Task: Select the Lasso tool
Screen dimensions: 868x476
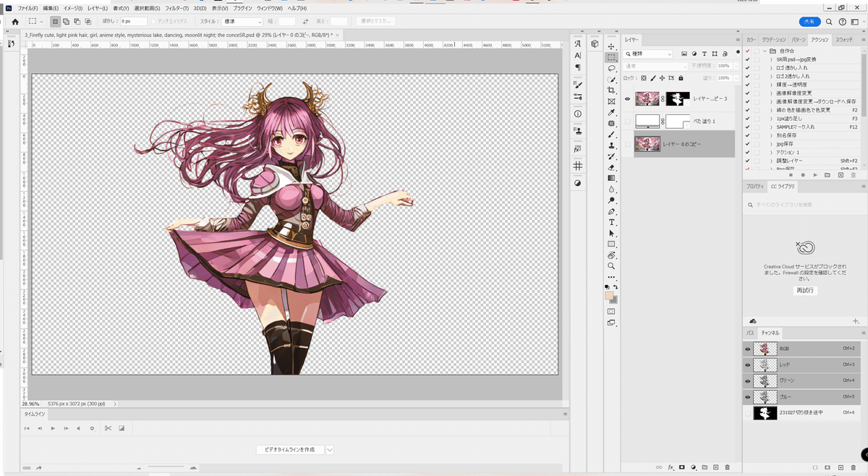Action: point(611,68)
